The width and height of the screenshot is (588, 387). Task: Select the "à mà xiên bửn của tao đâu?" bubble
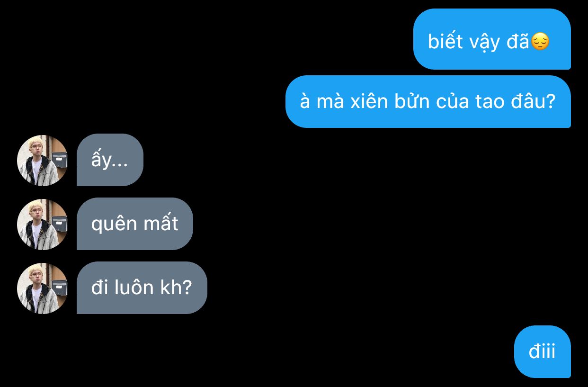pos(428,101)
